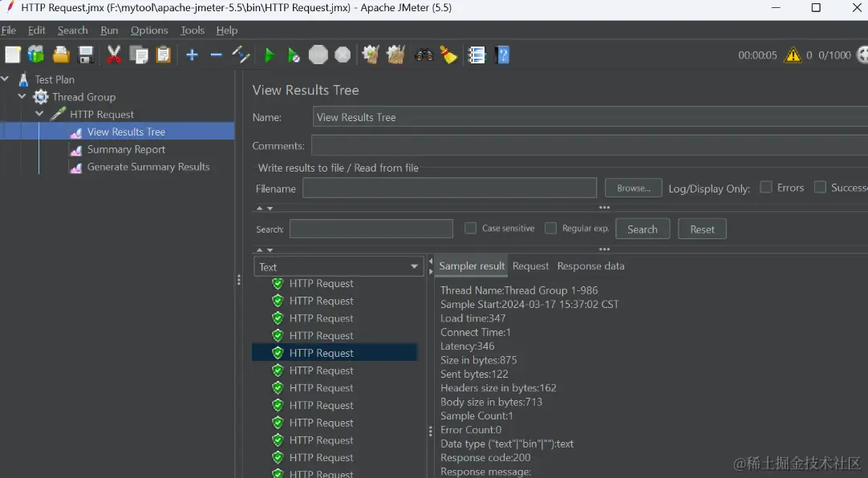Clear results with the single broom icon

[371, 55]
